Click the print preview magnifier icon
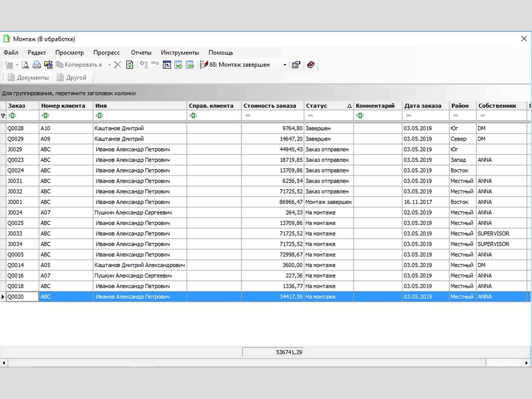 point(25,65)
